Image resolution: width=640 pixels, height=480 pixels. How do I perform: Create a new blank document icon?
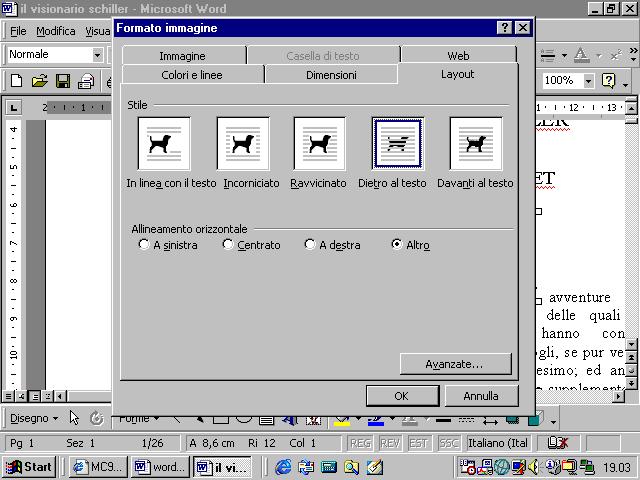(x=16, y=81)
